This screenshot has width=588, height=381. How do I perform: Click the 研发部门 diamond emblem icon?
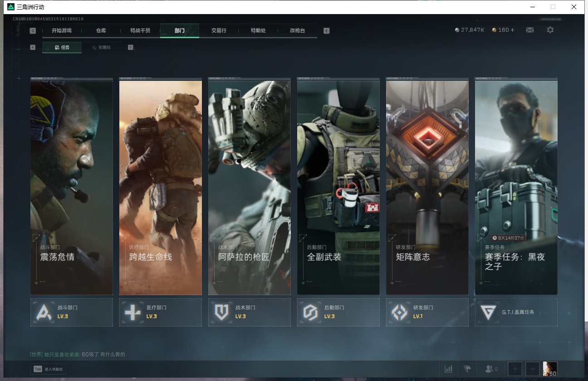400,312
